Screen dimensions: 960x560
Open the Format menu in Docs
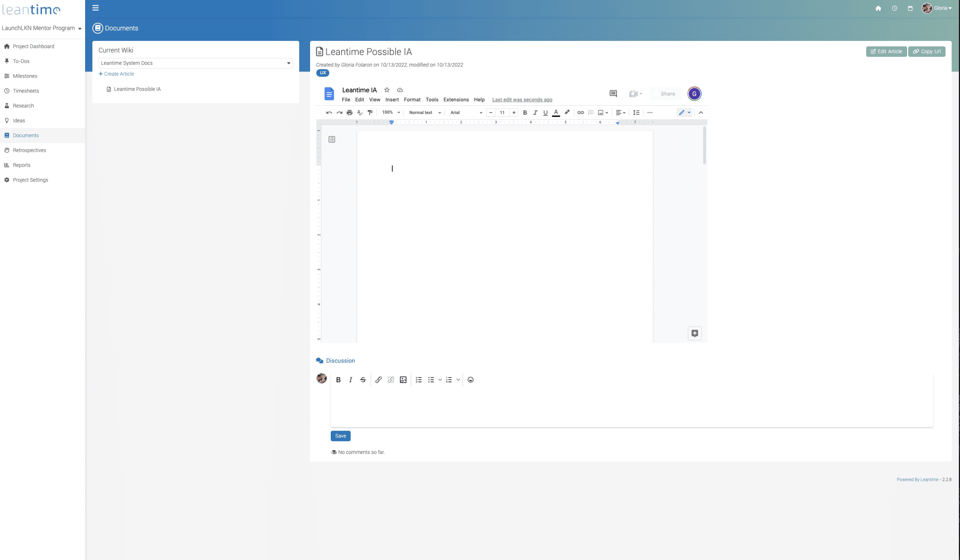click(412, 100)
